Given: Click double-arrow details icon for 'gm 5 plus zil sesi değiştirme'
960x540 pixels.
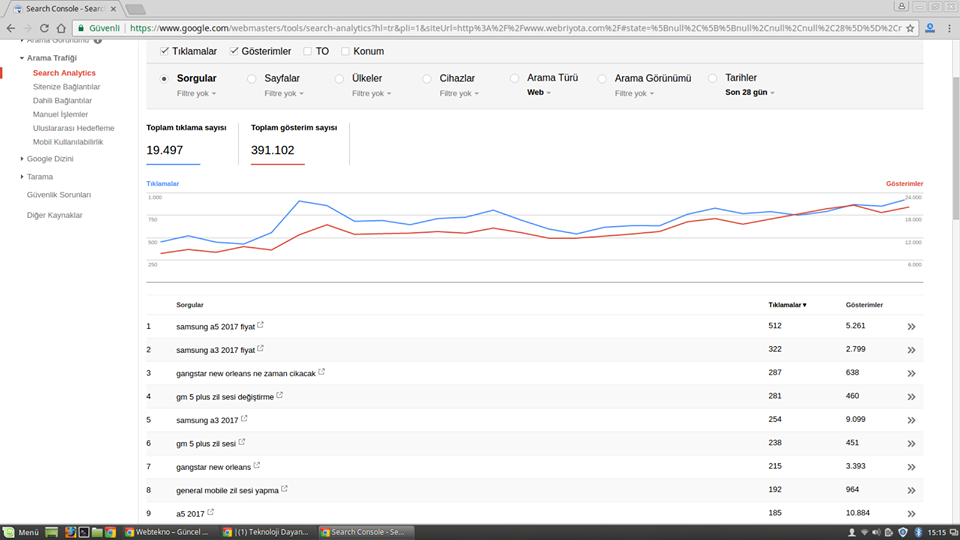Looking at the screenshot, I should point(911,397).
